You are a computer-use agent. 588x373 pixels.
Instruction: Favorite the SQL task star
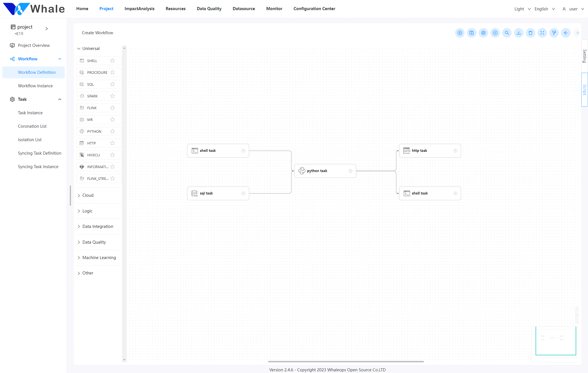[112, 84]
